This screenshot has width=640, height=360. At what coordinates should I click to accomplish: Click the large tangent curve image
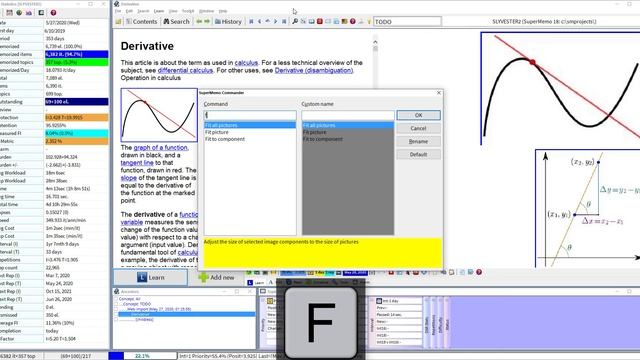(560, 89)
